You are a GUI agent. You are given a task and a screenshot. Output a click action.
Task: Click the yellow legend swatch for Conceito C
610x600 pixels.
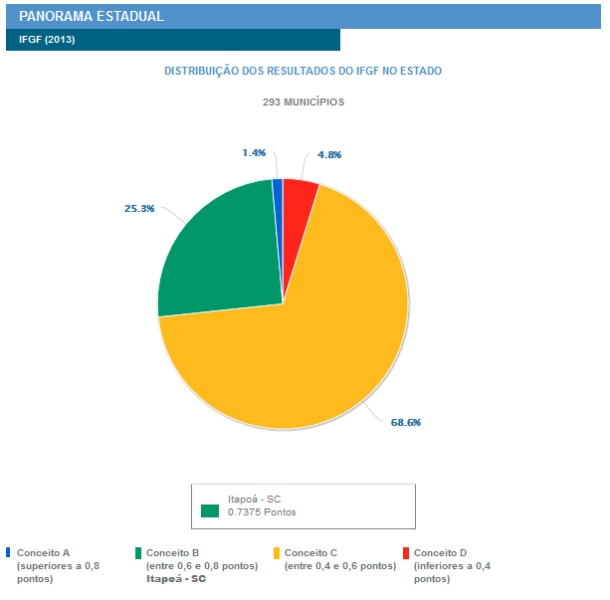pyautogui.click(x=276, y=552)
